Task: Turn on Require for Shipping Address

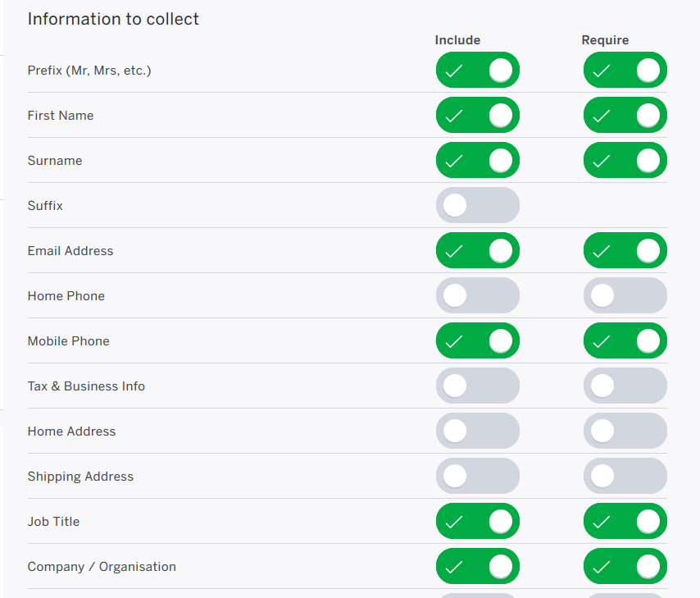Action: point(625,476)
